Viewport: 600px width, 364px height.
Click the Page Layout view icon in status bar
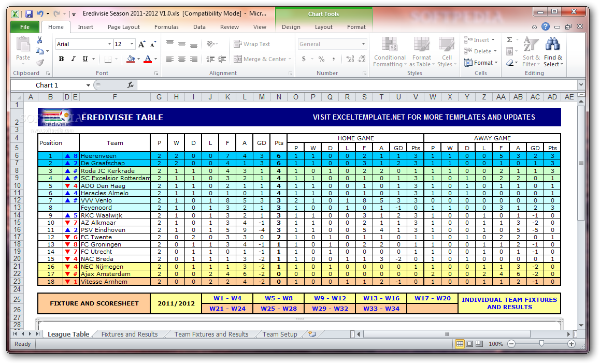pyautogui.click(x=469, y=344)
